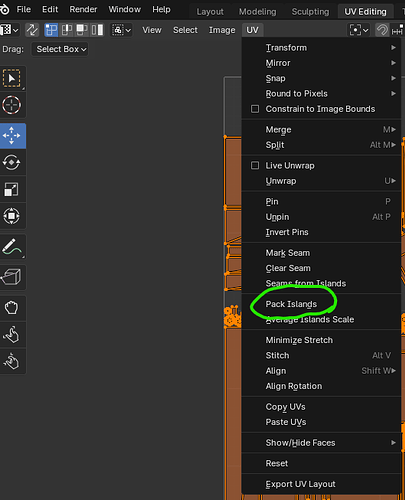Select the Annotate pencil tool

(x=12, y=247)
